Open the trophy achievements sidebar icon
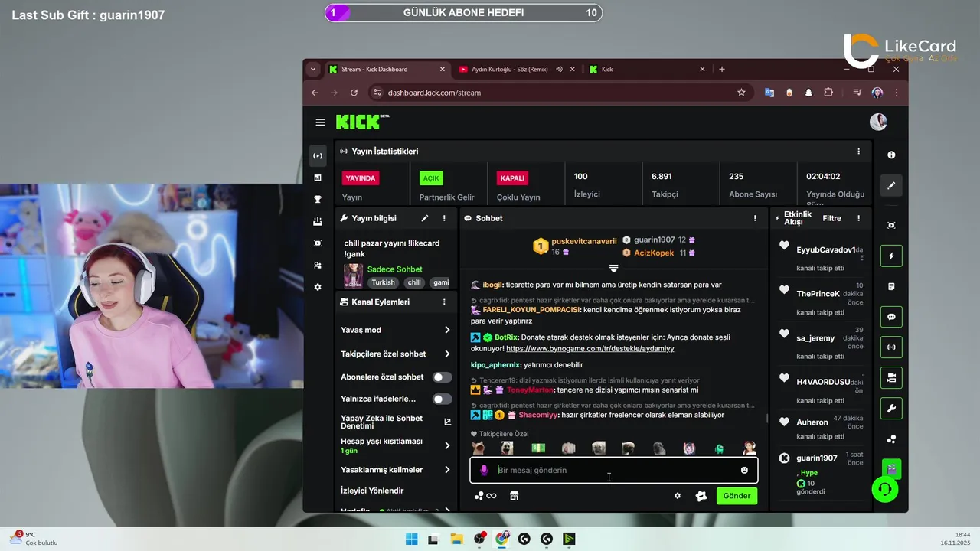The width and height of the screenshot is (980, 551). pos(318,200)
